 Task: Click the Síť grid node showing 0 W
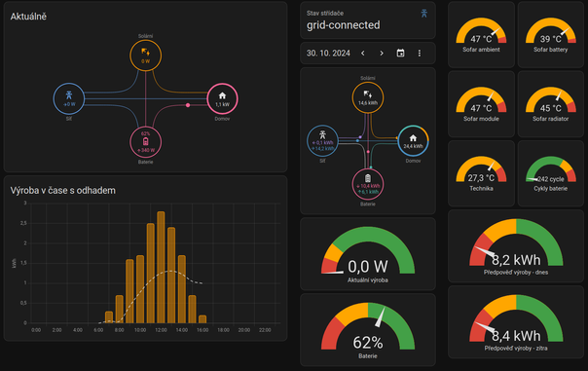tap(69, 98)
